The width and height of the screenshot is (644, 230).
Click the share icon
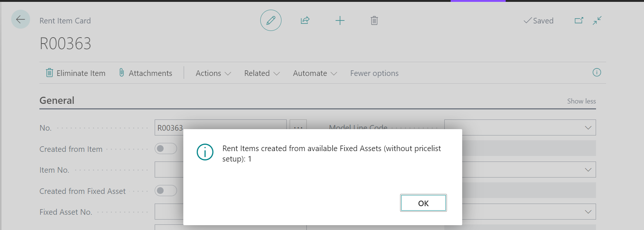pyautogui.click(x=305, y=20)
